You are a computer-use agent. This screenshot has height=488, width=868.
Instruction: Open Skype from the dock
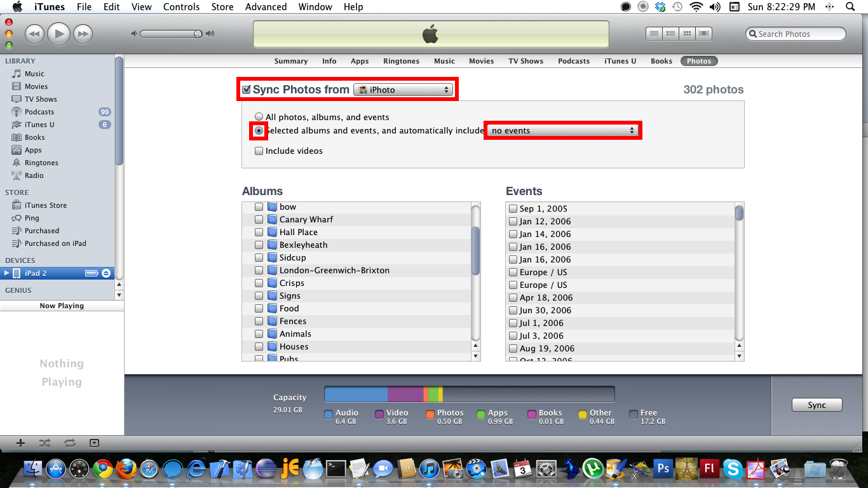click(x=733, y=470)
